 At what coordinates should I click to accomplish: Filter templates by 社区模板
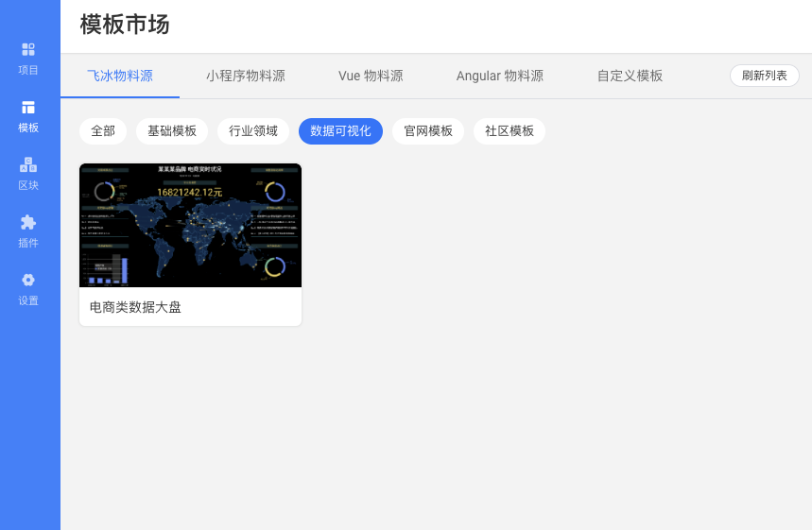coord(510,131)
